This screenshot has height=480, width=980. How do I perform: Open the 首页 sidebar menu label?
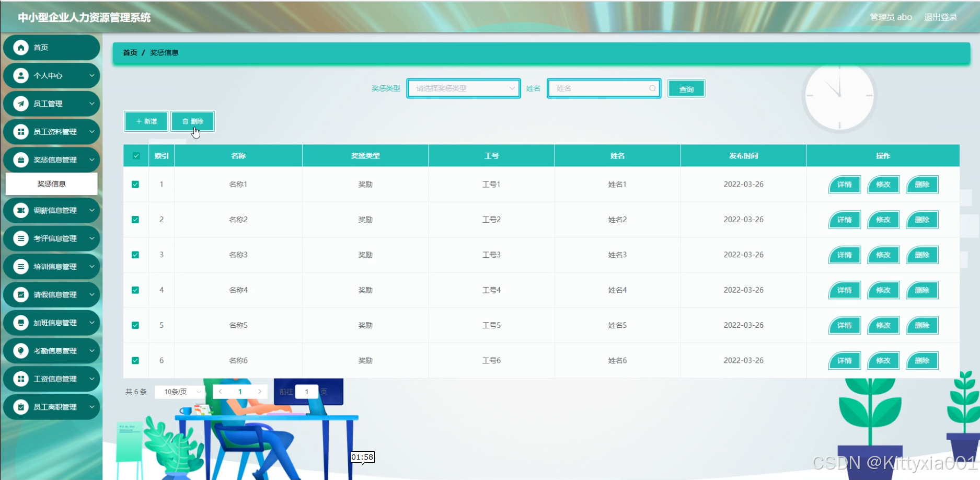coord(41,48)
